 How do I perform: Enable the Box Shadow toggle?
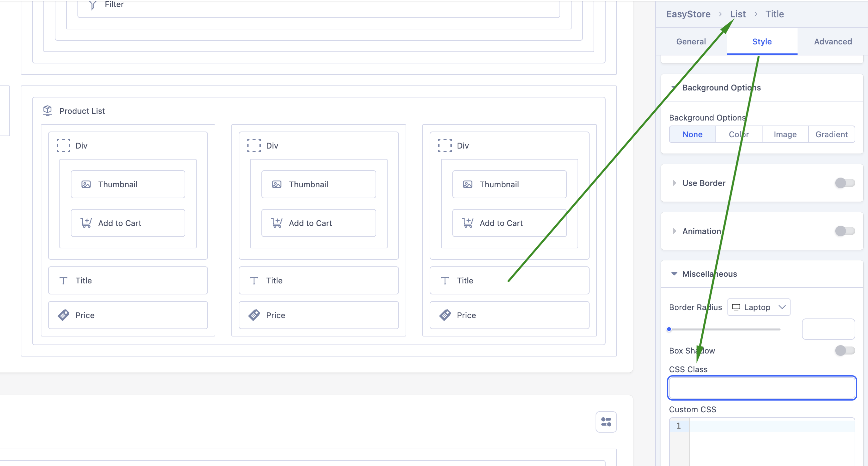[845, 351]
